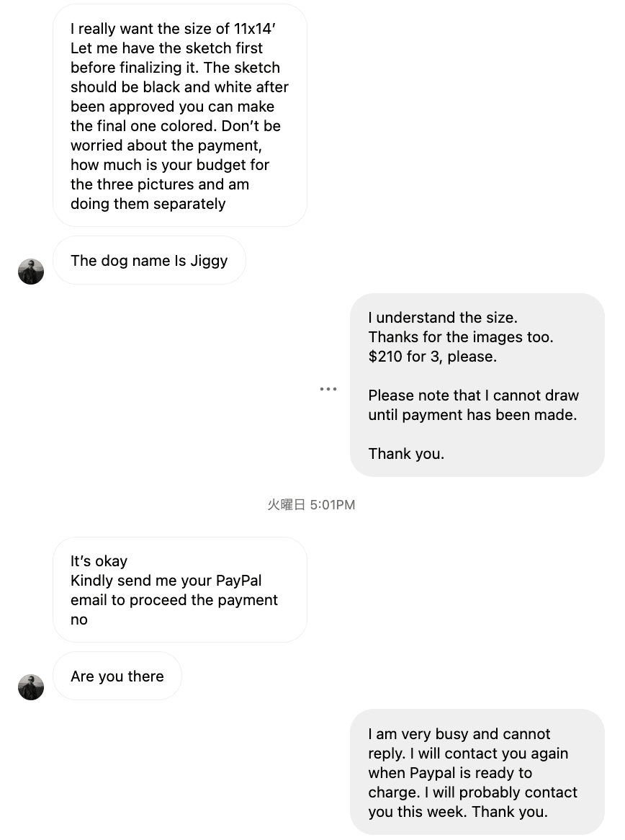Screen dimensions: 625x840
Task: Click the sender's profile avatar near Jiggy message
Action: 30,272
